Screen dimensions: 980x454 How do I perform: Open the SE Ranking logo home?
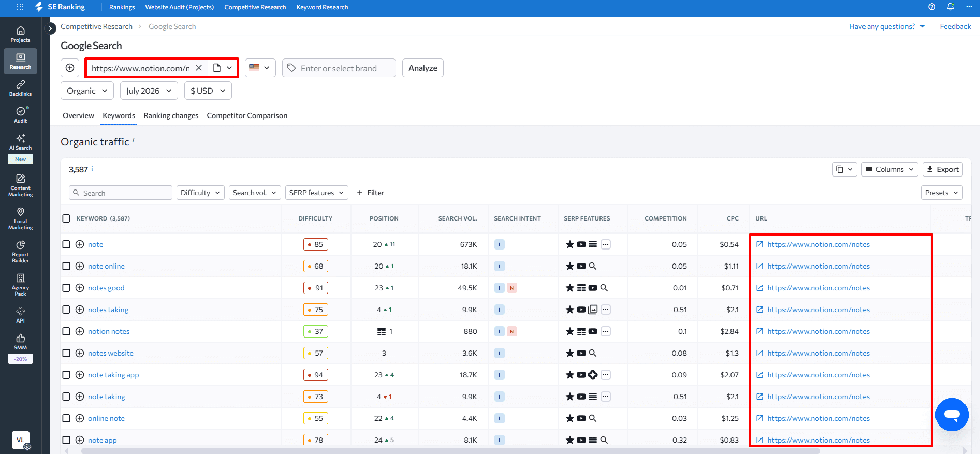click(60, 7)
